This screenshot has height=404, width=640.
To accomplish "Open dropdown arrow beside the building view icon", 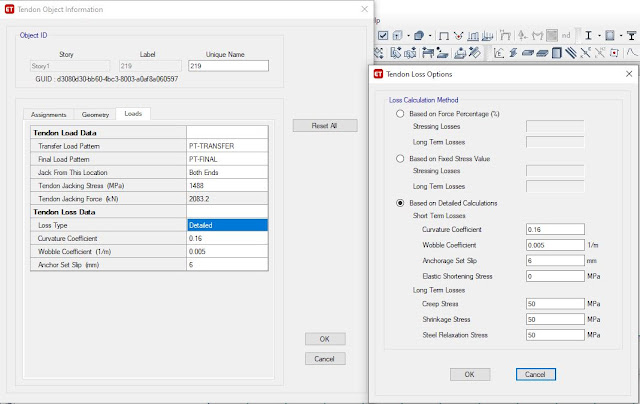I will pyautogui.click(x=408, y=36).
